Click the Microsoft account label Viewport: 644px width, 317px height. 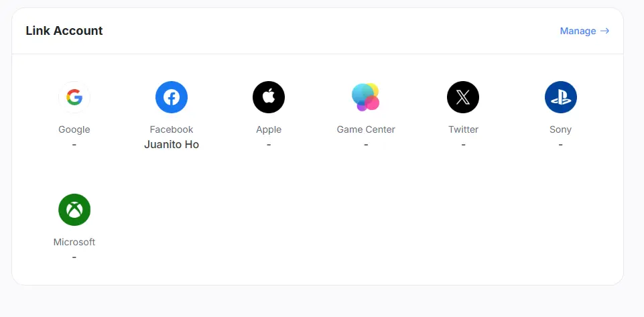(74, 242)
